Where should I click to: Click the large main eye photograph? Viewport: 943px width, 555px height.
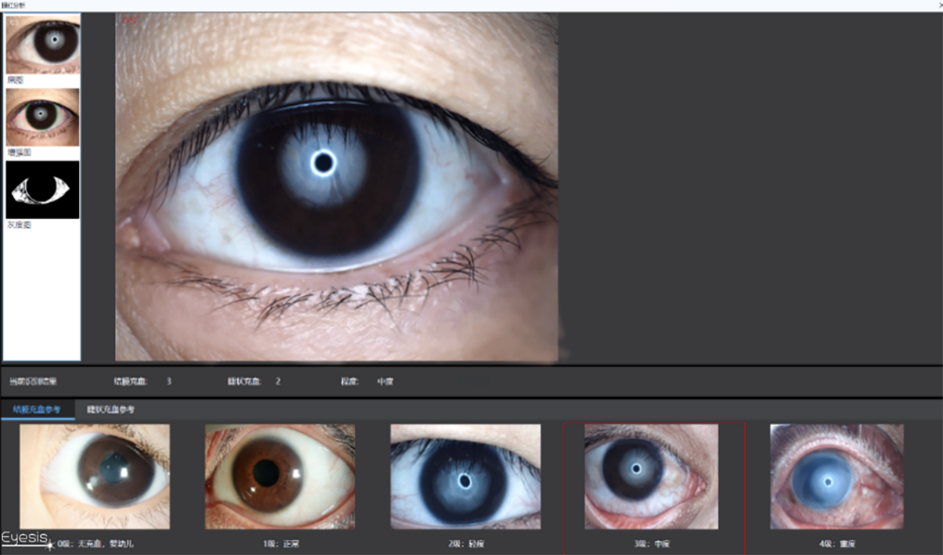pos(337,187)
